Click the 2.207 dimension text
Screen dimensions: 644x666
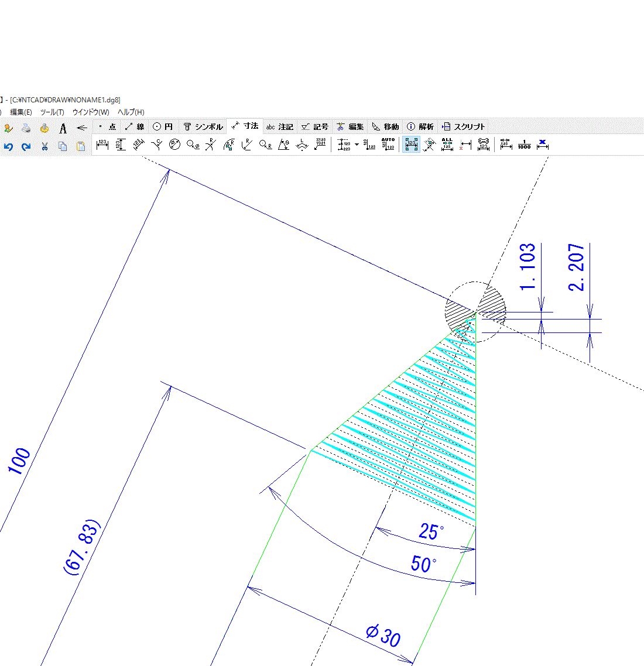tap(577, 267)
